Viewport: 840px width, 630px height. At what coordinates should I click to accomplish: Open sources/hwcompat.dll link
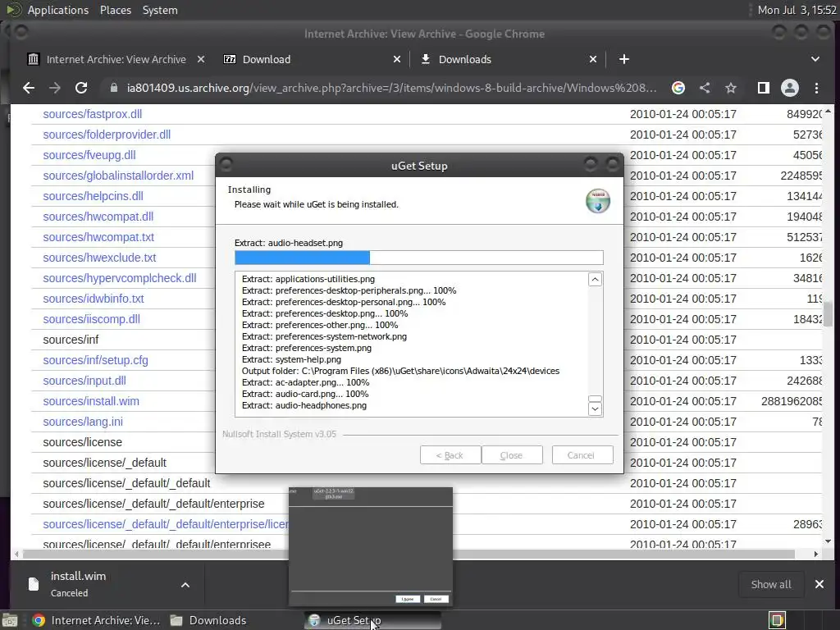click(x=98, y=217)
